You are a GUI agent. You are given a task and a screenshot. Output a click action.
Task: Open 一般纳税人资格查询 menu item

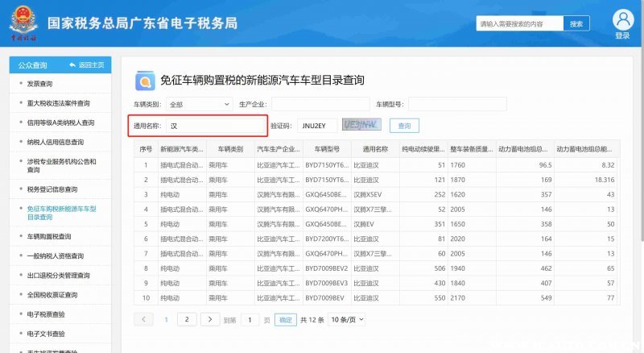[56, 255]
